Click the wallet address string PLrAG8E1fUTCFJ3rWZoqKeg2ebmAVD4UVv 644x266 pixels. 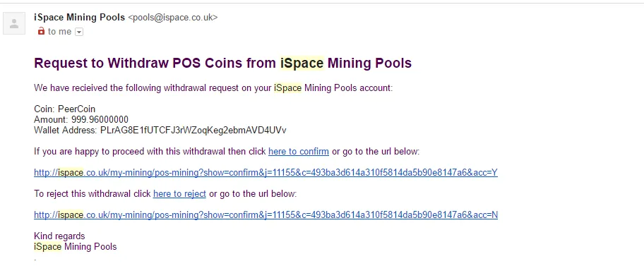click(x=193, y=131)
